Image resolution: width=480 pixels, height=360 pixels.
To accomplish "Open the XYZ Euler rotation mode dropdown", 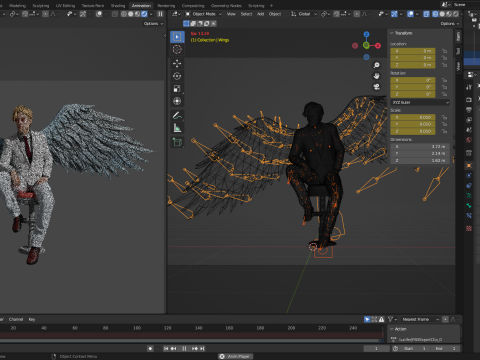I will point(420,102).
